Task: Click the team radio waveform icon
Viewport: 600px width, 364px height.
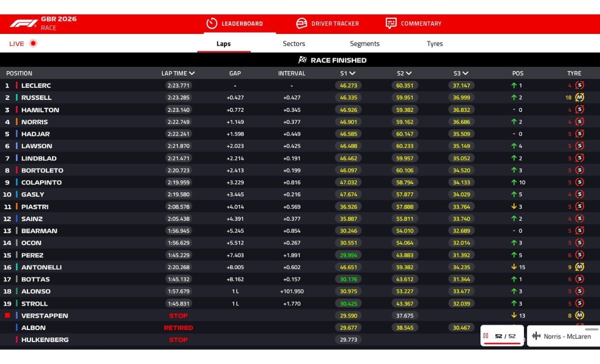Action: (536, 336)
